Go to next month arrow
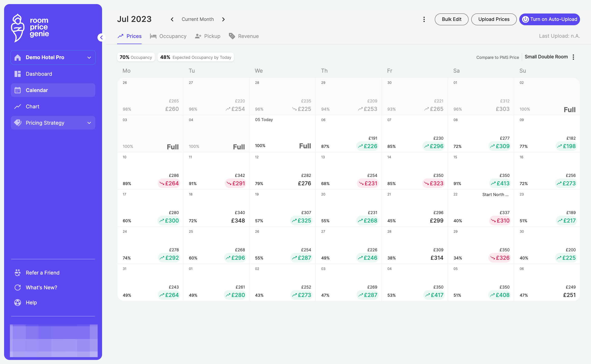 [223, 19]
